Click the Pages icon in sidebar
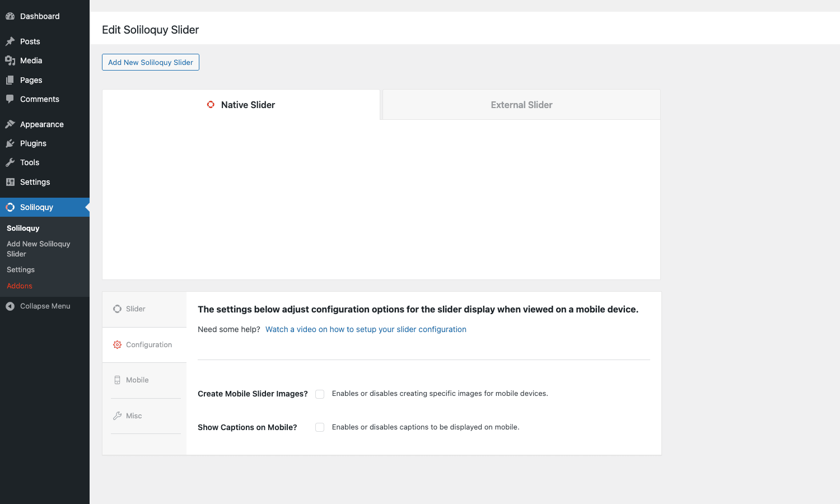Image resolution: width=840 pixels, height=504 pixels. click(x=10, y=80)
